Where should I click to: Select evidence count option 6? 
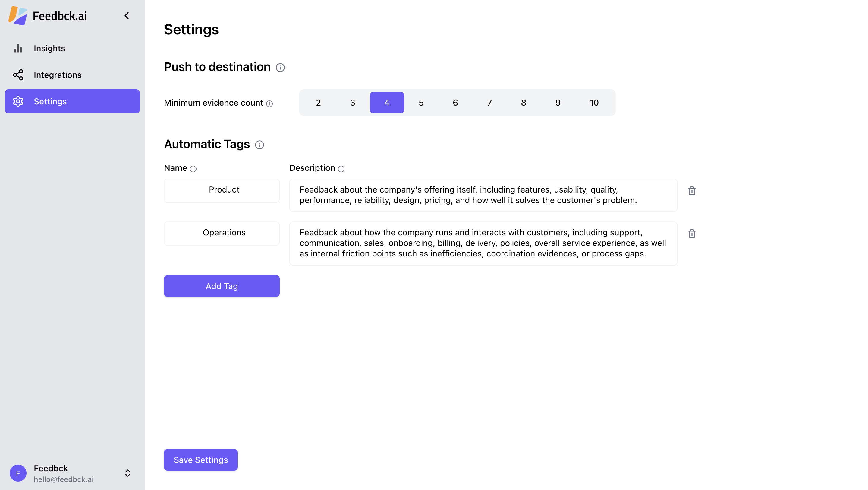(455, 103)
